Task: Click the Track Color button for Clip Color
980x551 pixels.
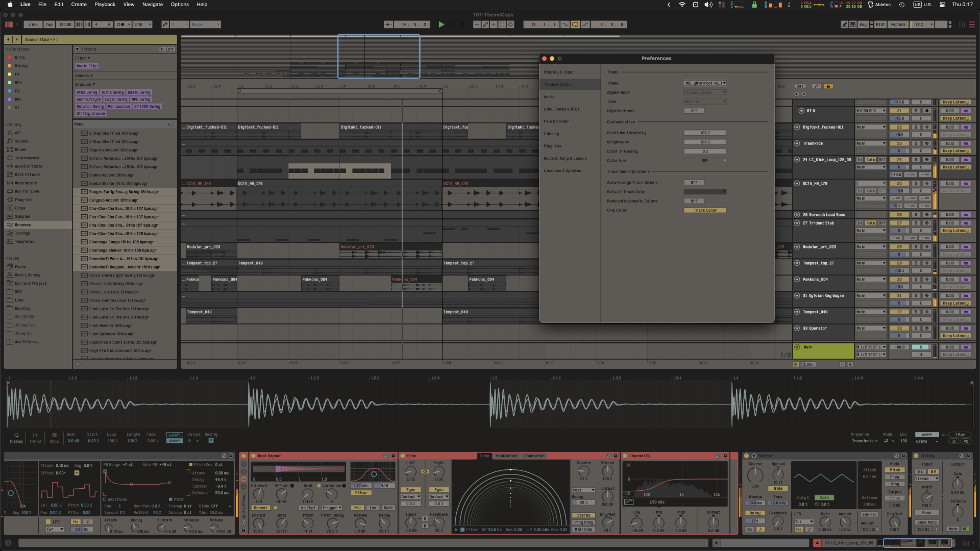Action: pyautogui.click(x=705, y=210)
